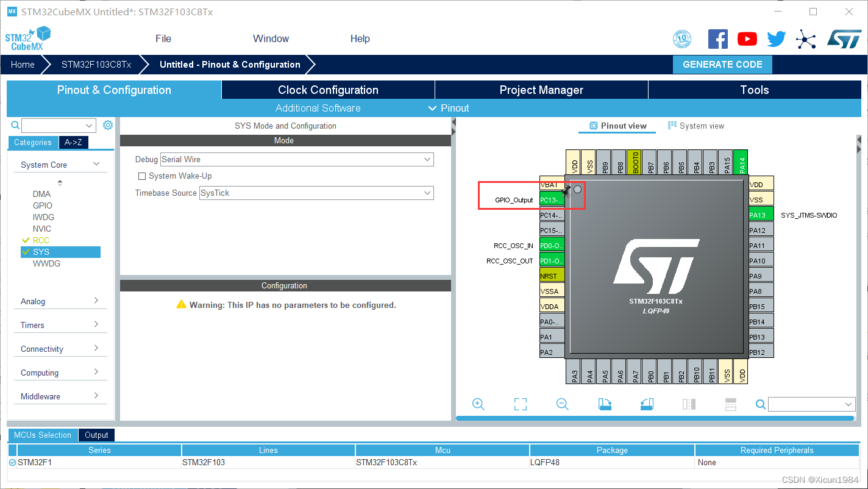Select the PD1 oscillator output pin
Image resolution: width=868 pixels, height=489 pixels.
[552, 261]
